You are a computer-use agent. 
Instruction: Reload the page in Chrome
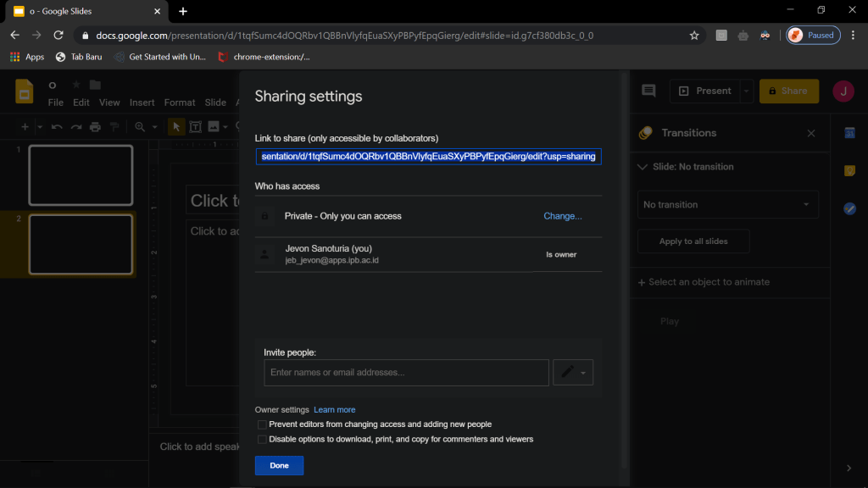point(58,36)
